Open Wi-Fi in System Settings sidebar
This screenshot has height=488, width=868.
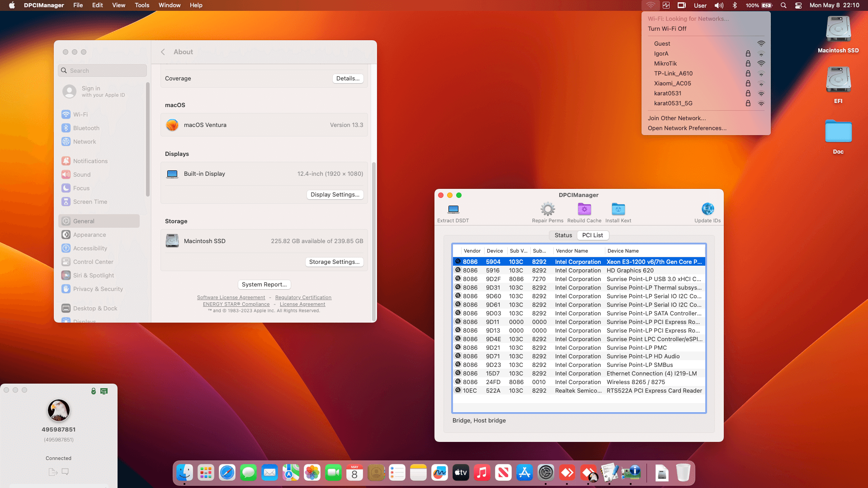(x=99, y=115)
